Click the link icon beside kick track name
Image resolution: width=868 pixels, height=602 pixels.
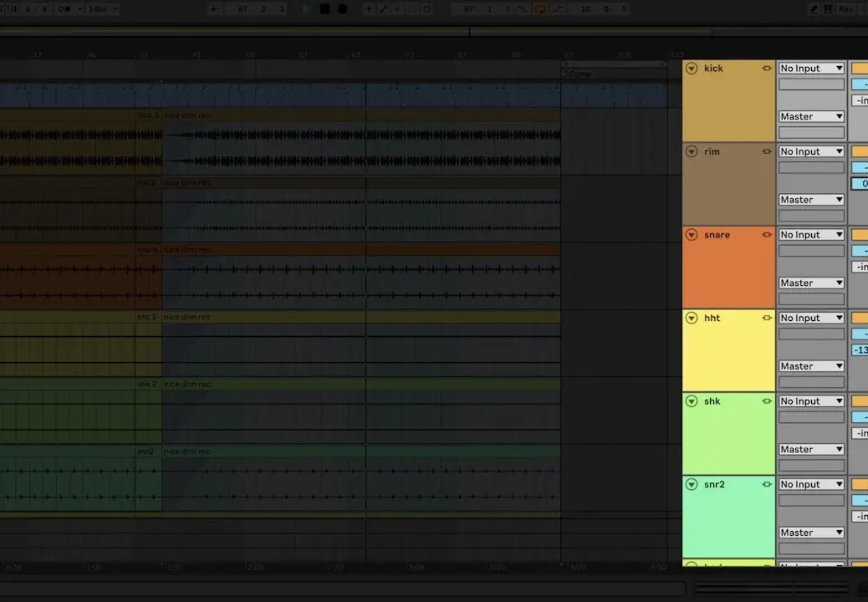(x=767, y=68)
